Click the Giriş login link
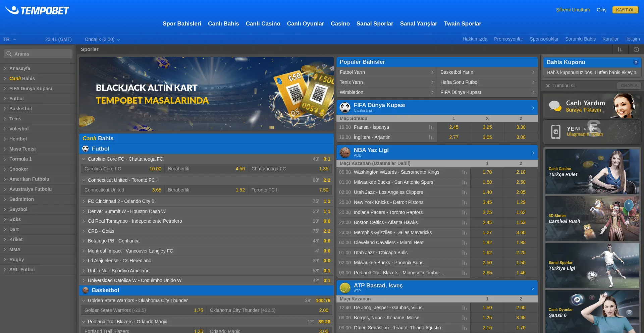 click(601, 10)
